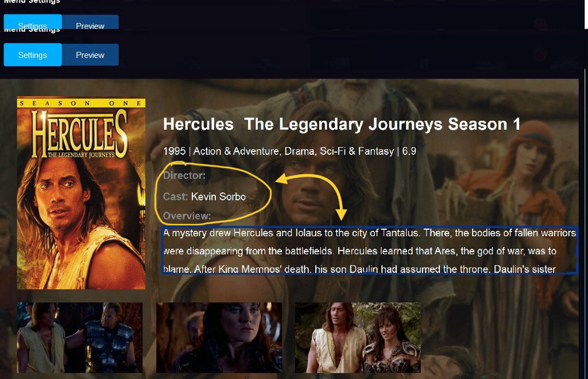This screenshot has width=588, height=379.
Task: Select the Action & Adventure genre
Action: point(236,151)
